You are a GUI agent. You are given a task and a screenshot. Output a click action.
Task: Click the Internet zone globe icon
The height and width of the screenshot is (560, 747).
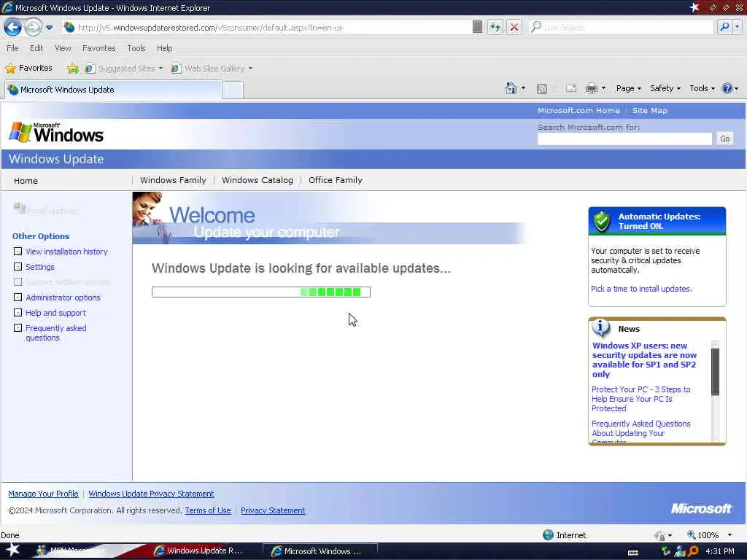(x=549, y=534)
